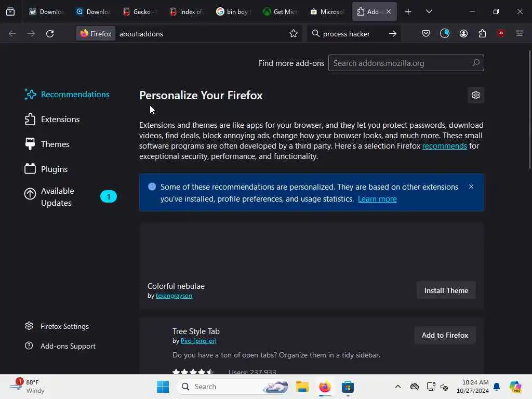Open the Extensions puzzle-piece toolbar button

pos(482,33)
